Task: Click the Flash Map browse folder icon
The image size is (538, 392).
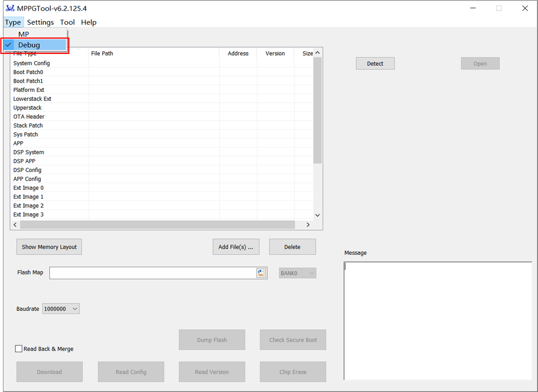Action: pyautogui.click(x=261, y=273)
